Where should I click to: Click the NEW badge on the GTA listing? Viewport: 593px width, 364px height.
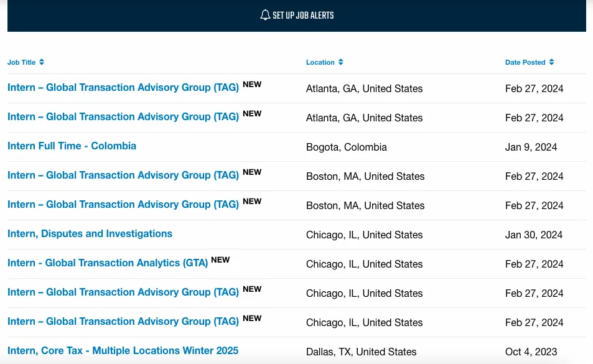[220, 259]
